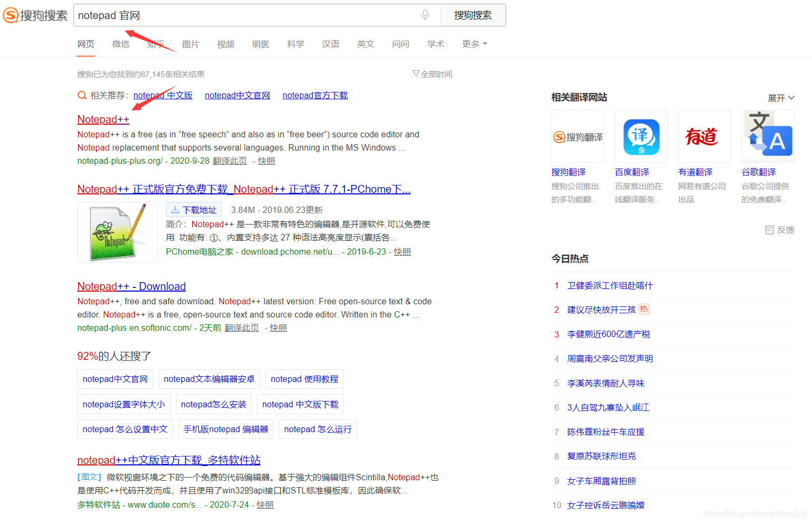
Task: Open hot topic 李溪芮表情耐人寻味
Action: coord(605,384)
